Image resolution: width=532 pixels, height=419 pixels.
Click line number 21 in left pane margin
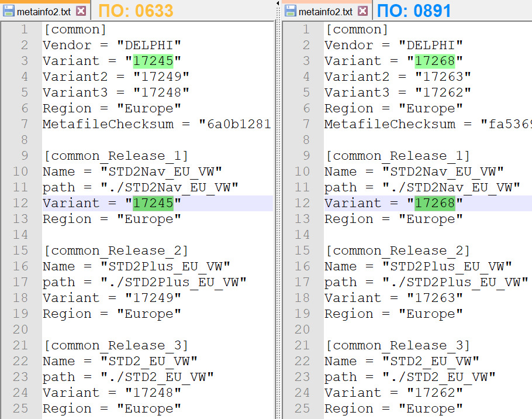[x=20, y=345]
